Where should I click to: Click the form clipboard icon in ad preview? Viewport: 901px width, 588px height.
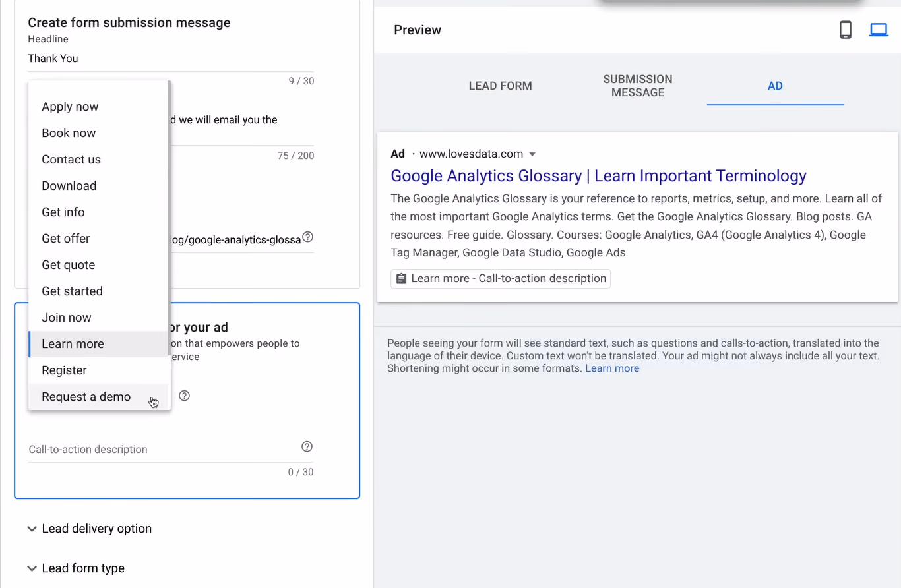tap(401, 279)
